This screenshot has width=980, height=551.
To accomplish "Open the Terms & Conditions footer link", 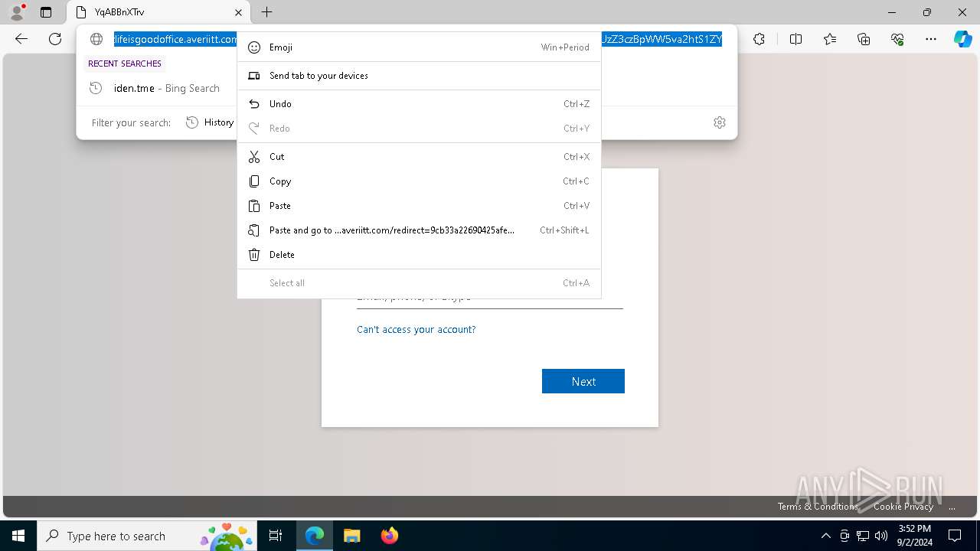I will pos(818,507).
